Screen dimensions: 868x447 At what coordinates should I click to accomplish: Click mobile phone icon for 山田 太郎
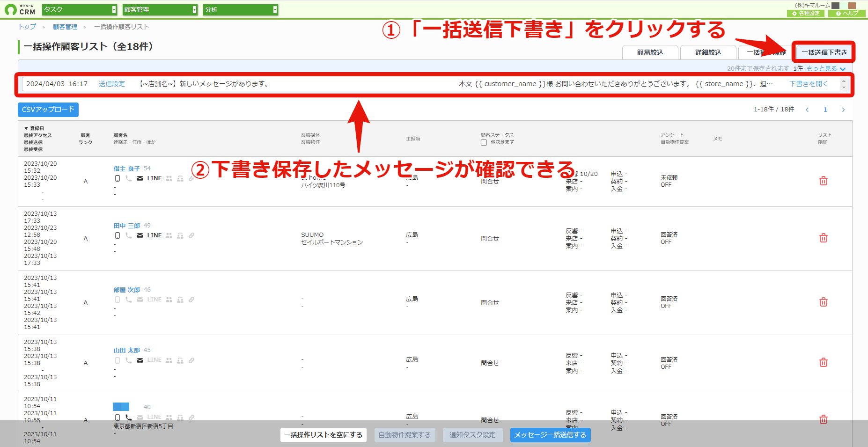118,360
